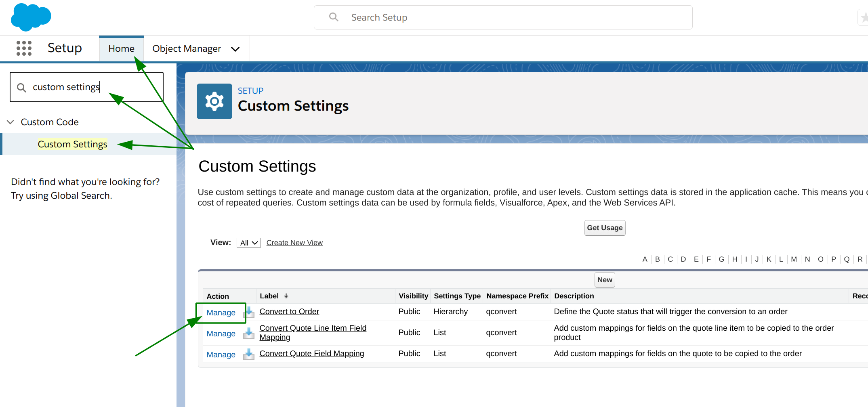Image resolution: width=868 pixels, height=407 pixels.
Task: Collapse the Custom Code section
Action: [11, 122]
